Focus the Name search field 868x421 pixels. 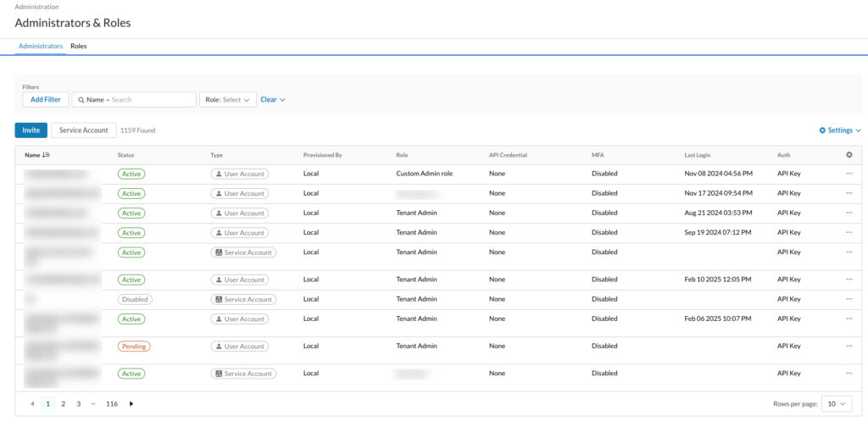134,100
